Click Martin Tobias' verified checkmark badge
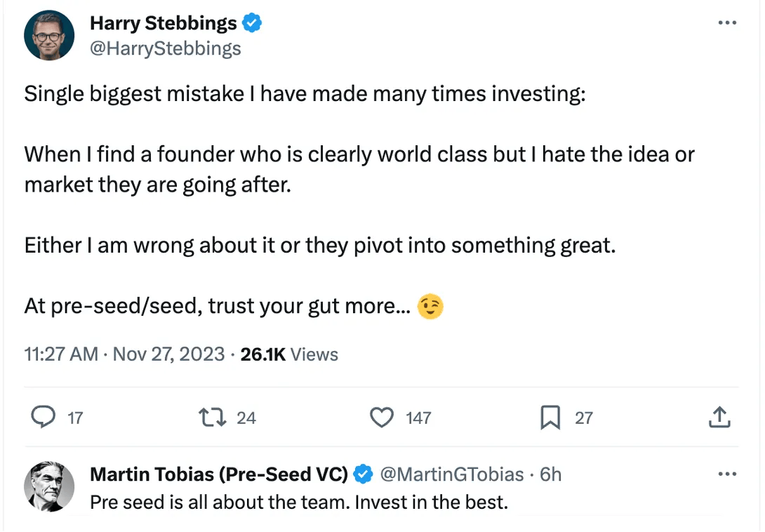 click(x=362, y=474)
